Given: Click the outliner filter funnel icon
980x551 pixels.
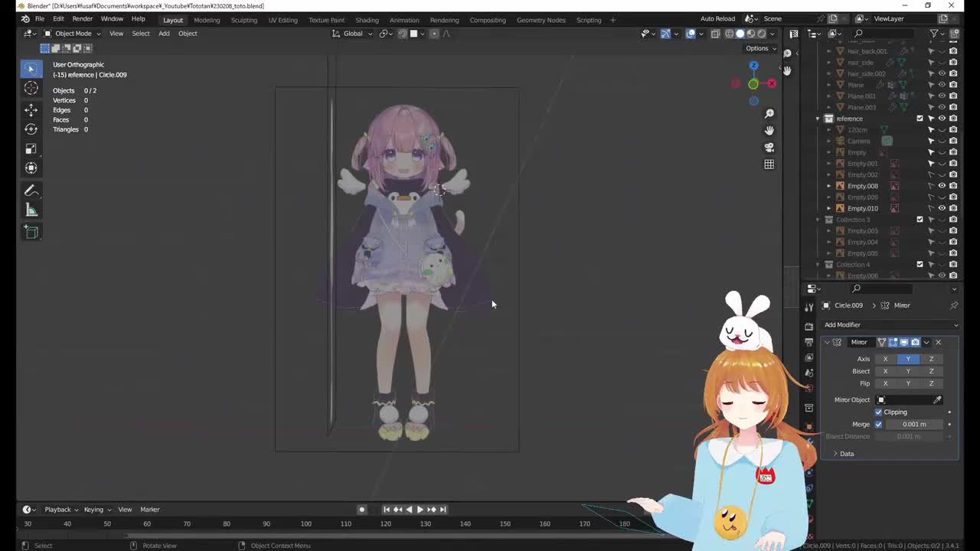Looking at the screenshot, I should [x=934, y=34].
